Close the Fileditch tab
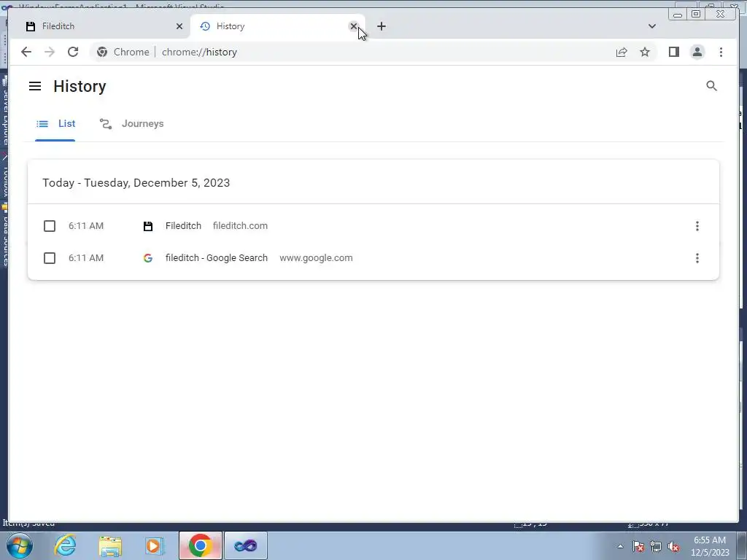 [x=179, y=26]
